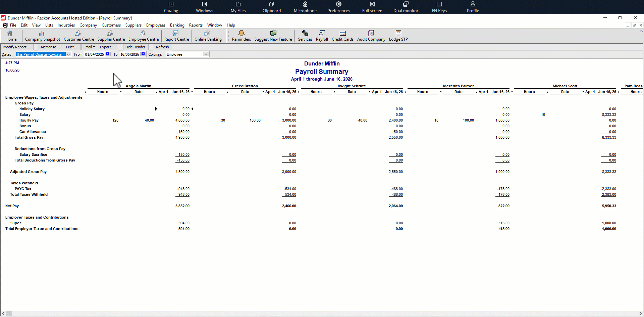Click the horizontal scrollbar left arrow
This screenshot has width=644, height=317.
pos(3,314)
